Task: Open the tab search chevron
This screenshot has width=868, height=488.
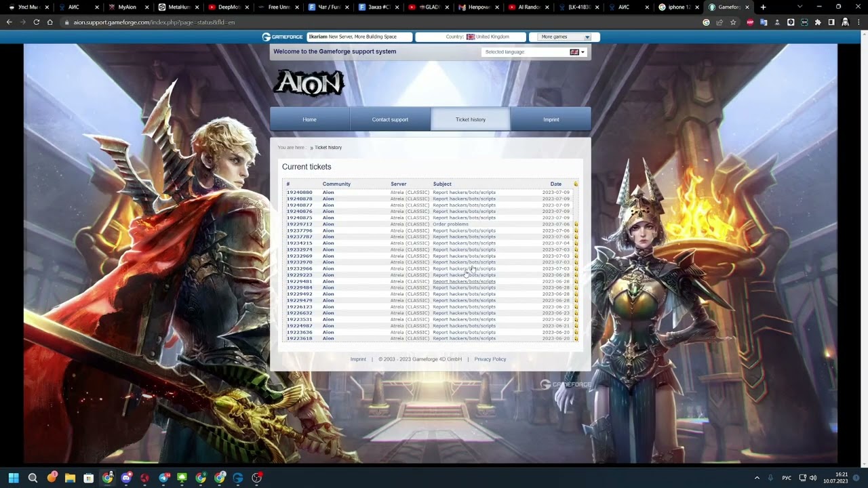Action: click(x=800, y=7)
